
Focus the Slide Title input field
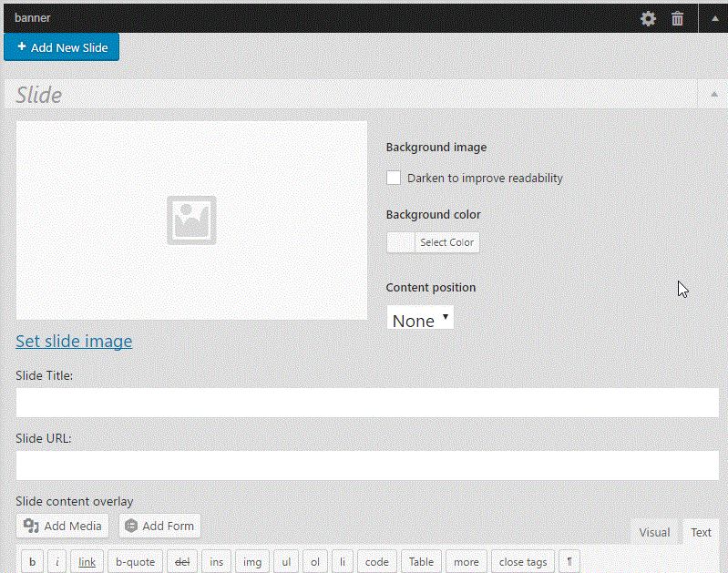(x=367, y=403)
